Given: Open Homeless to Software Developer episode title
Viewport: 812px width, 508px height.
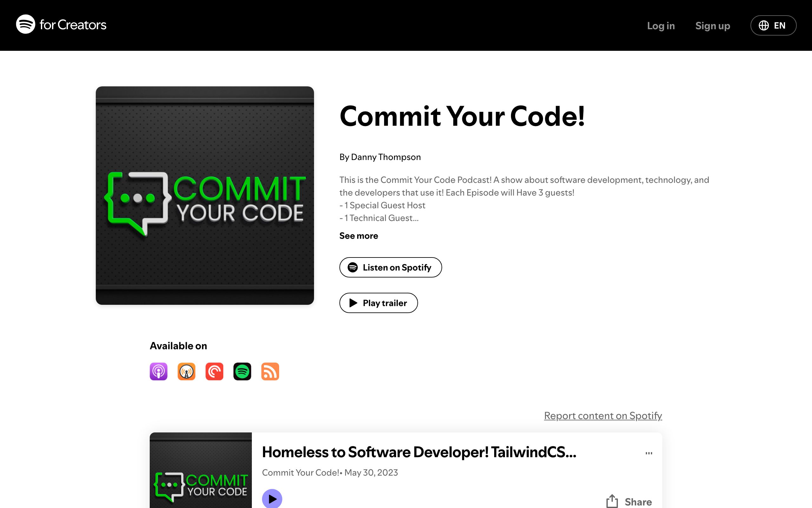Looking at the screenshot, I should [x=419, y=452].
